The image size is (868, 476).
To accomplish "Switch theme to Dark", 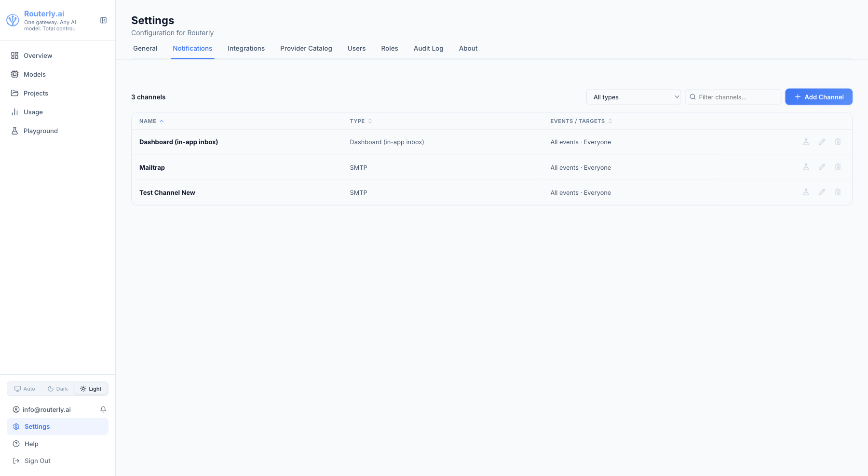I will [x=58, y=389].
